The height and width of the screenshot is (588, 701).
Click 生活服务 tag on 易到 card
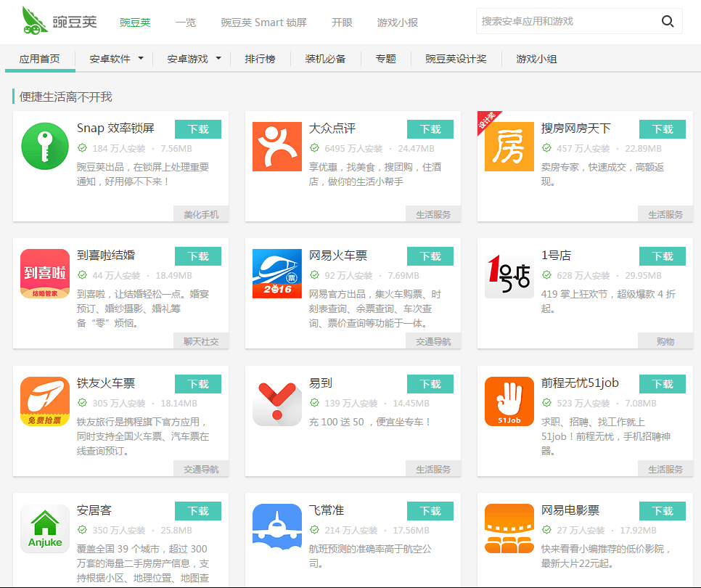coord(433,469)
